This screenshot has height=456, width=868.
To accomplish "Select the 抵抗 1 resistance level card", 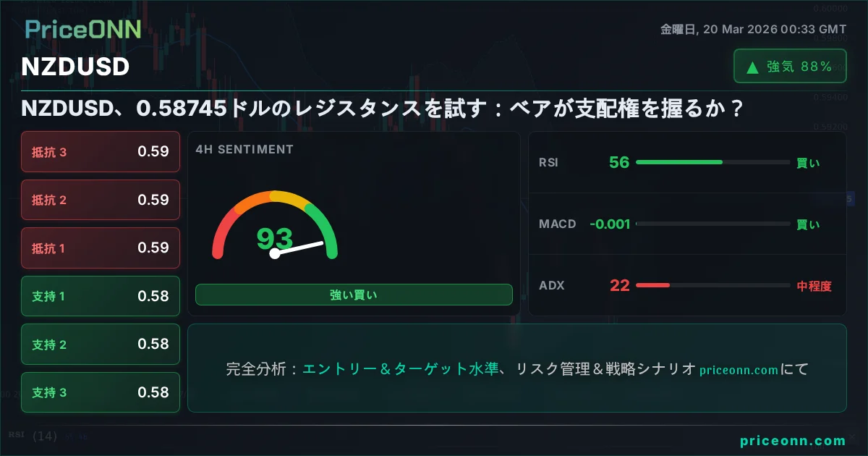I will 101,248.
